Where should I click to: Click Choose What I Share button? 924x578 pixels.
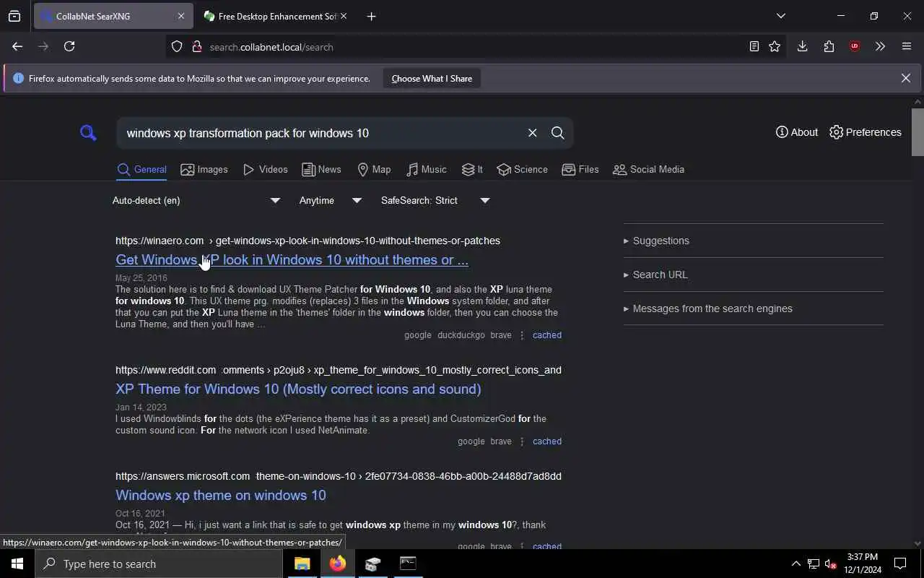coord(432,78)
